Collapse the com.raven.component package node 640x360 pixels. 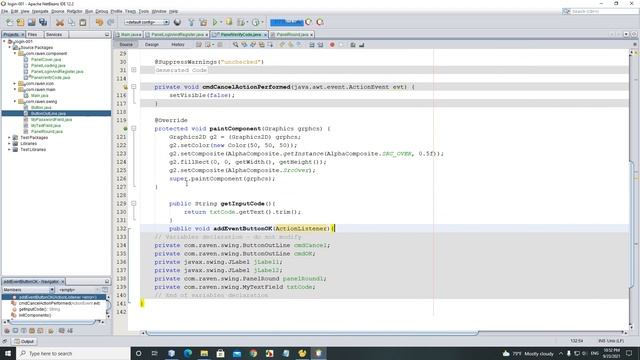tap(15, 53)
